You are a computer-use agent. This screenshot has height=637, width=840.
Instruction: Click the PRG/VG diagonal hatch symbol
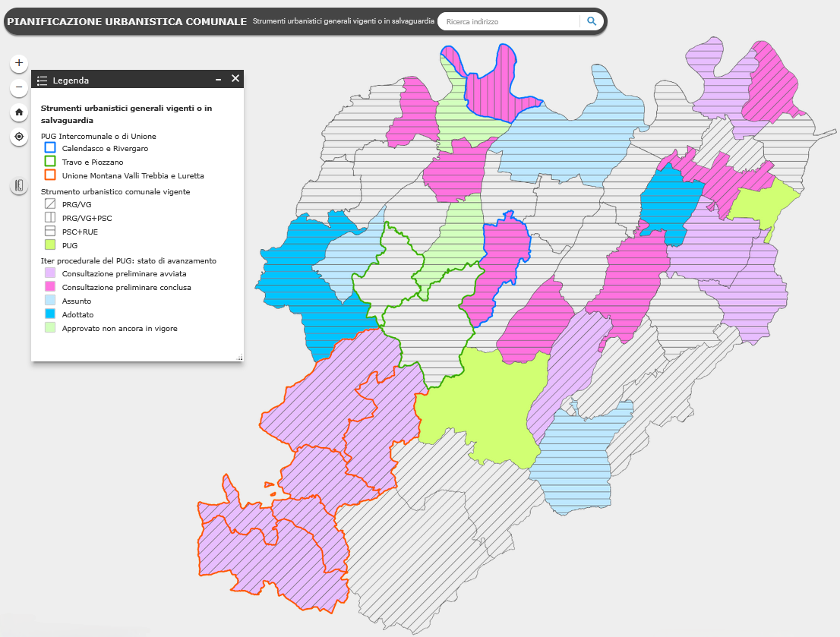50,204
